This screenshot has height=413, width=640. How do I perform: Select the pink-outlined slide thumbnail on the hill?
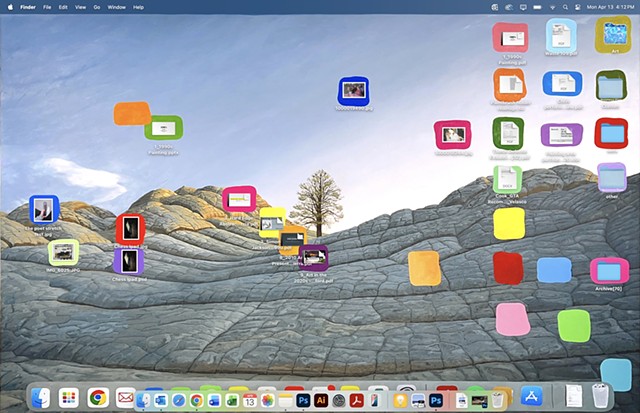point(239,199)
